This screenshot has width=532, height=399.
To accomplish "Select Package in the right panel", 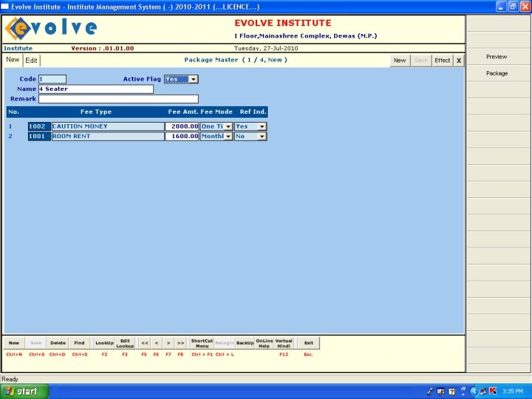I will pos(497,73).
